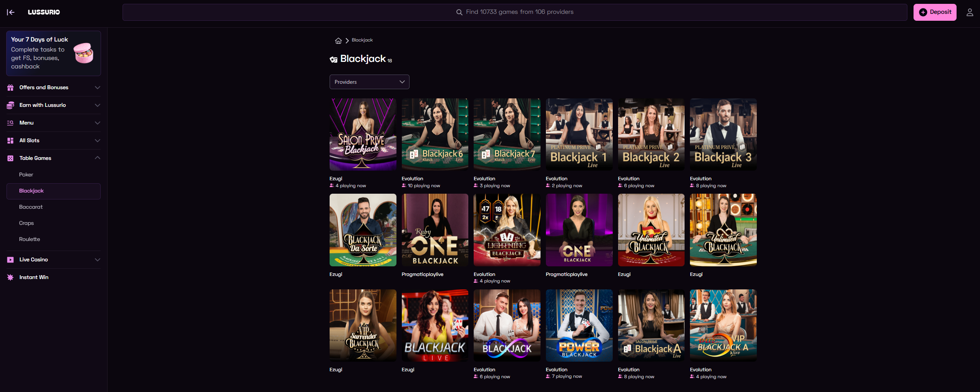
Task: Select Poker in Table Games
Action: [x=26, y=175]
